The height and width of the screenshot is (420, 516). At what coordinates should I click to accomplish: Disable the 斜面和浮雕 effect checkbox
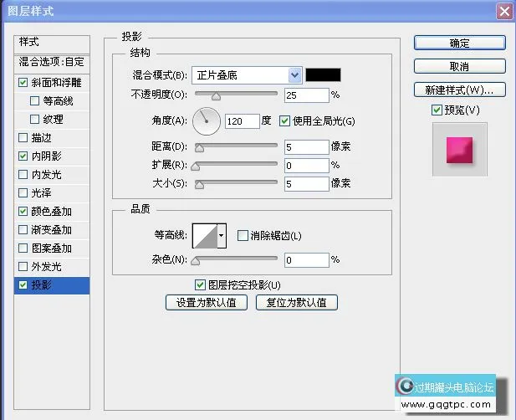(23, 83)
